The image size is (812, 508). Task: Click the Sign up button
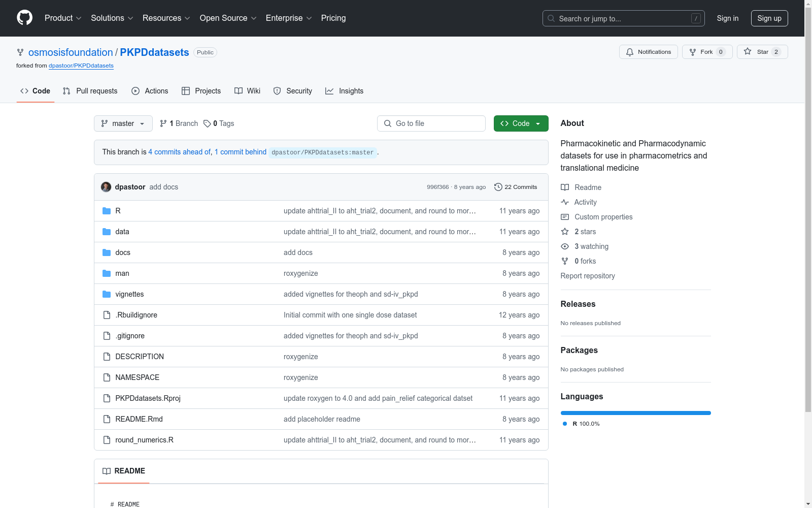769,18
